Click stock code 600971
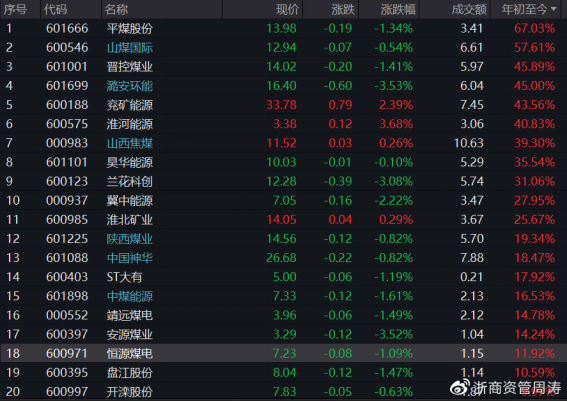 click(67, 354)
